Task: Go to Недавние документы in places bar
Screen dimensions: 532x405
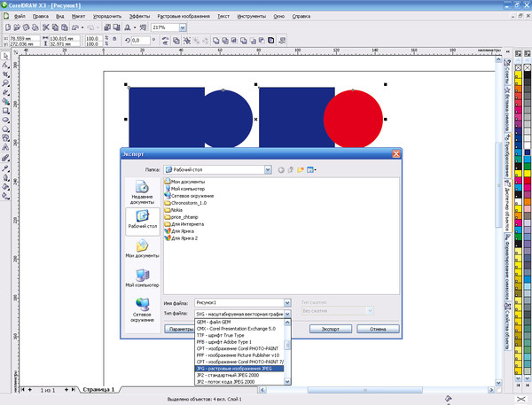Action: click(x=142, y=192)
